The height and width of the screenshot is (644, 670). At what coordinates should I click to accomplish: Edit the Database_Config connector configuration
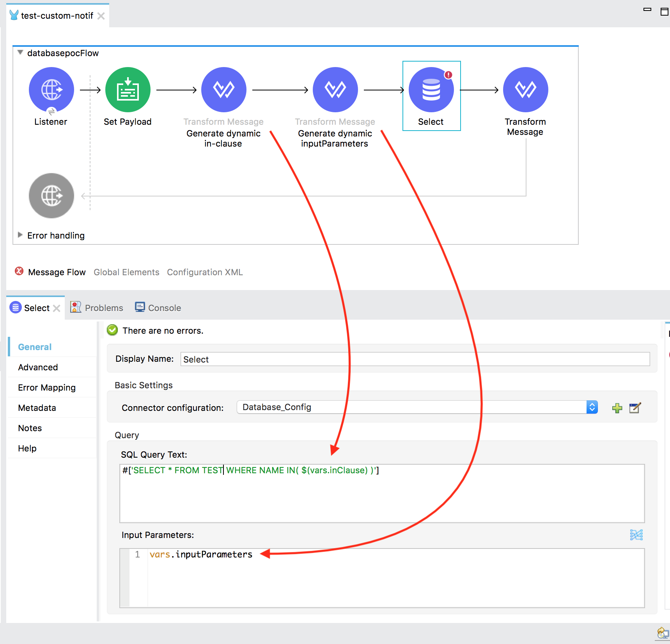pyautogui.click(x=635, y=408)
